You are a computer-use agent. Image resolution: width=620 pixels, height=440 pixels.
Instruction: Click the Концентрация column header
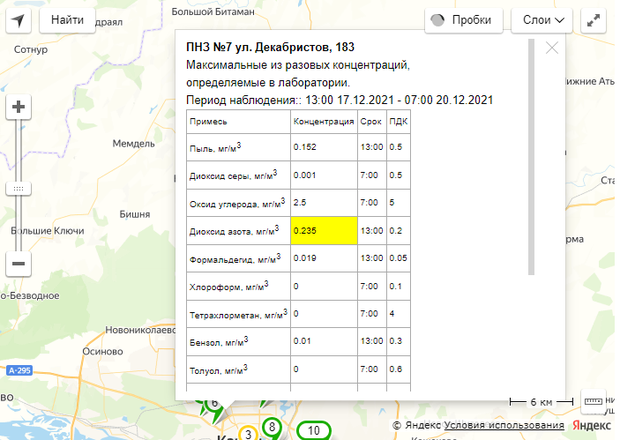(x=323, y=122)
